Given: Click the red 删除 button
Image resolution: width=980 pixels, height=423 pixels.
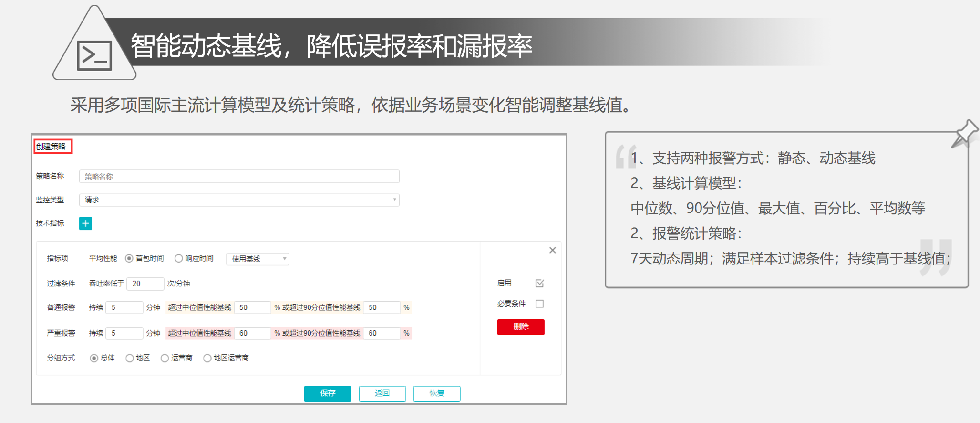Looking at the screenshot, I should 521,327.
